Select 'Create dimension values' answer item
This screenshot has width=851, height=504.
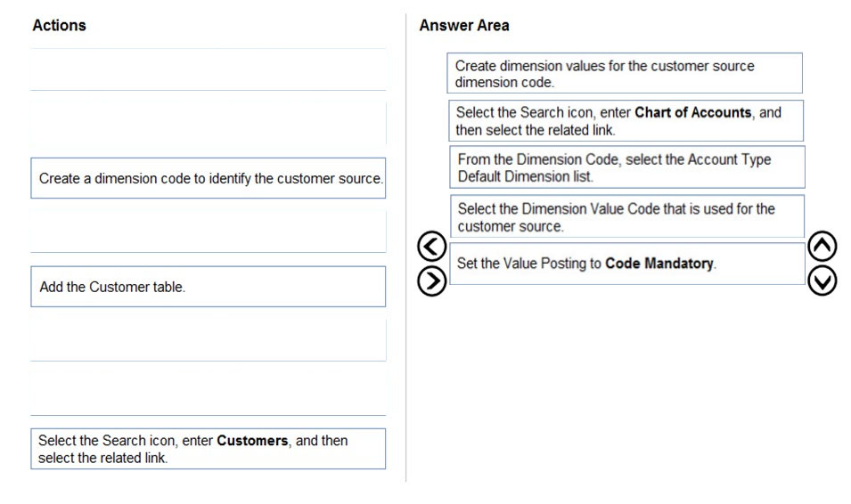click(625, 73)
